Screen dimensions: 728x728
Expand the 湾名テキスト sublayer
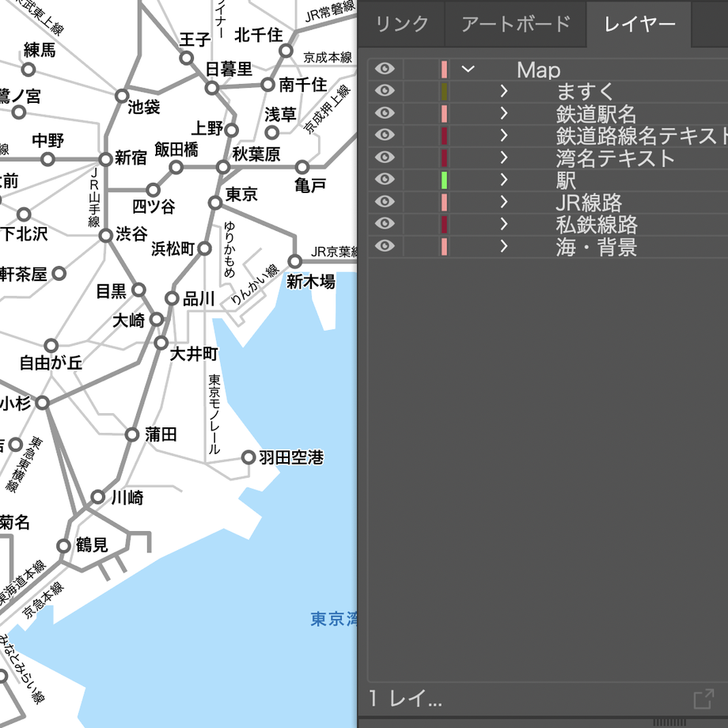point(504,157)
